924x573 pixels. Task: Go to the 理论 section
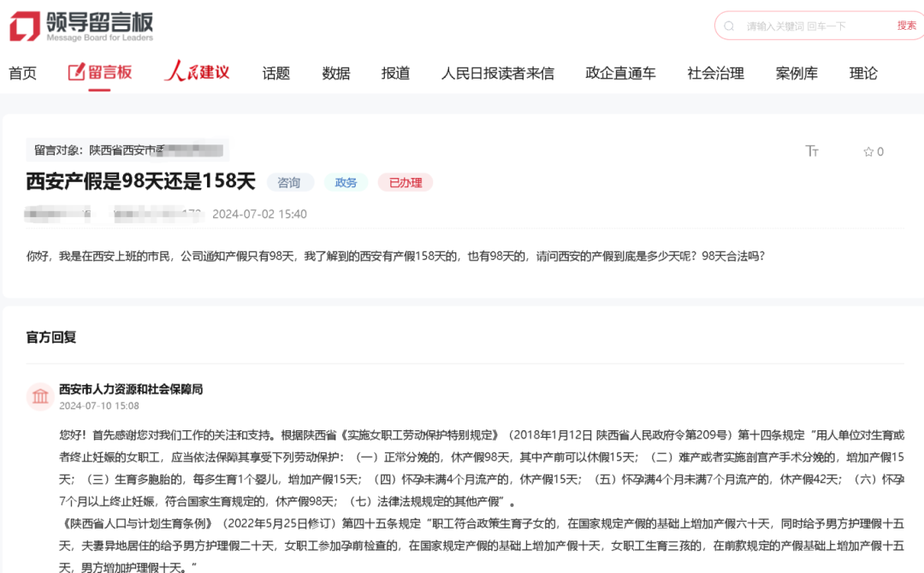pos(863,74)
